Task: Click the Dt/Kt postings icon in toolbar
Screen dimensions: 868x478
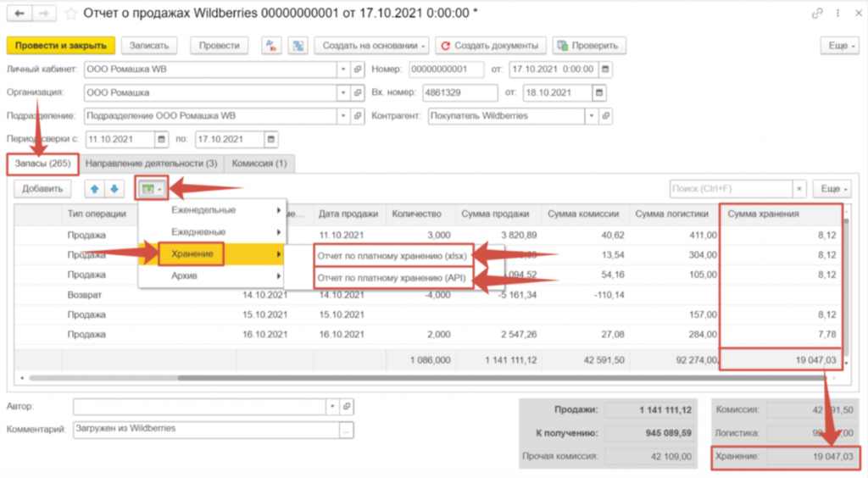Action: [x=271, y=46]
